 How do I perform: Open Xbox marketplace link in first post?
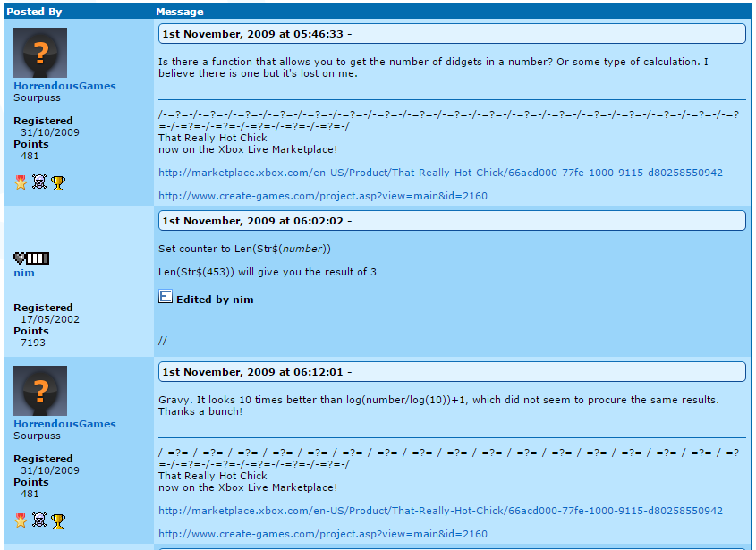441,173
